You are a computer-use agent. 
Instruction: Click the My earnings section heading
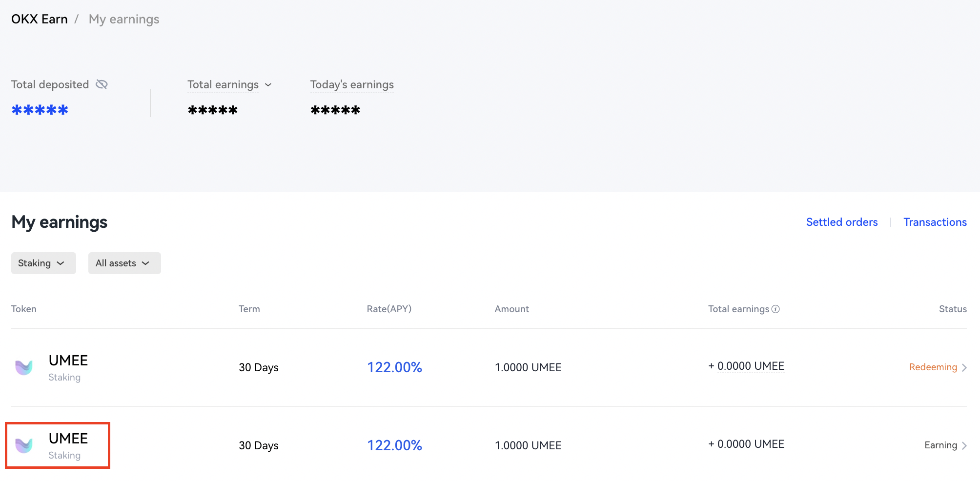(60, 222)
